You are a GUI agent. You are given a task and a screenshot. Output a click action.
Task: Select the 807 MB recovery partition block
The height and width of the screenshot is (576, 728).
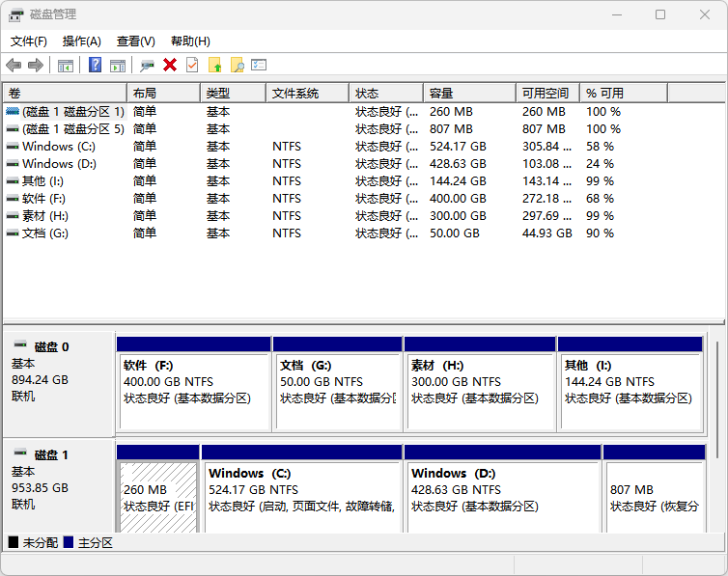pos(655,489)
